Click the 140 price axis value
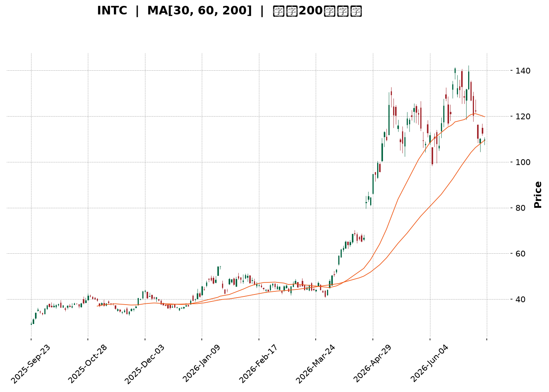549x392 pixels. coord(522,71)
